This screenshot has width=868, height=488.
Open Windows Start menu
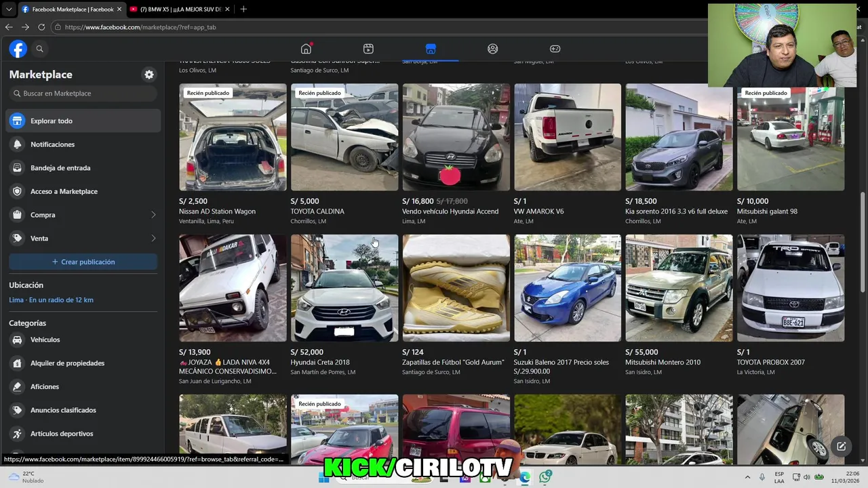pyautogui.click(x=324, y=477)
